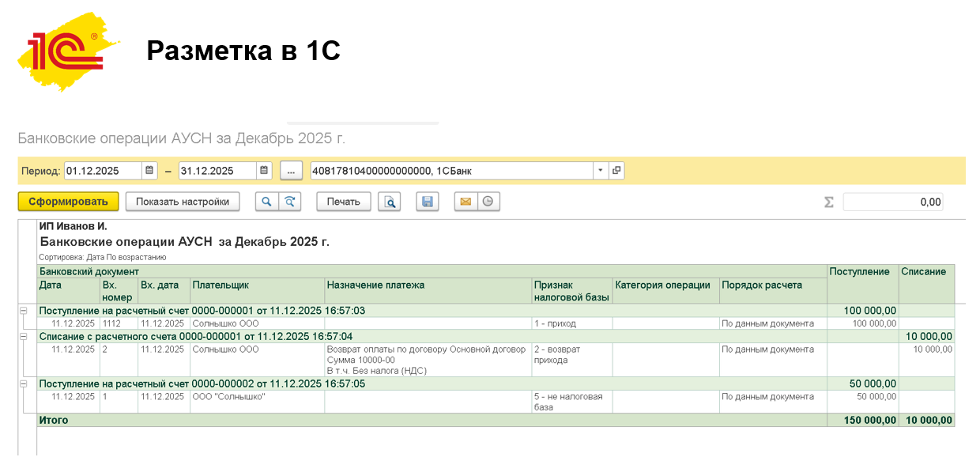This screenshot has width=980, height=476.
Task: Expand bank account dropdown list
Action: [x=600, y=171]
